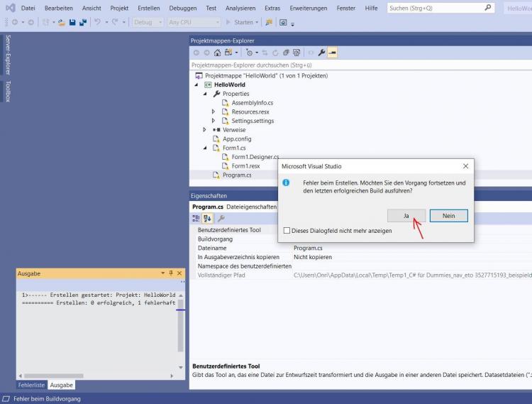Viewport: 532px width, 404px height.
Task: Expand the Resources.resx node
Action: tap(213, 111)
